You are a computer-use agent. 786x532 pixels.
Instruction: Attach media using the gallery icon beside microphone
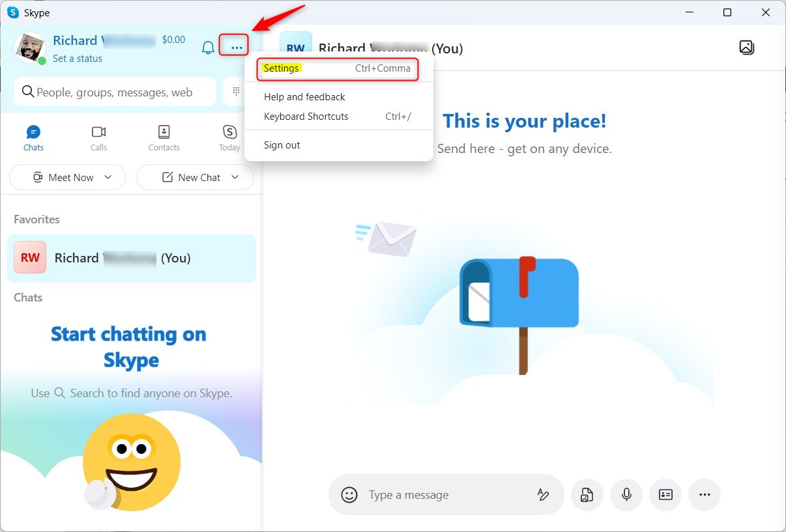point(587,495)
